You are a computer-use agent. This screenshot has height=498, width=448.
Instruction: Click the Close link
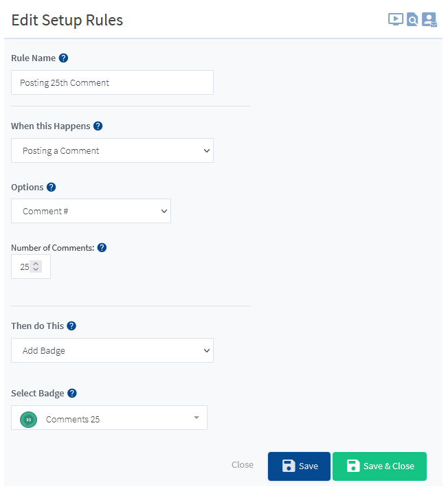point(243,464)
